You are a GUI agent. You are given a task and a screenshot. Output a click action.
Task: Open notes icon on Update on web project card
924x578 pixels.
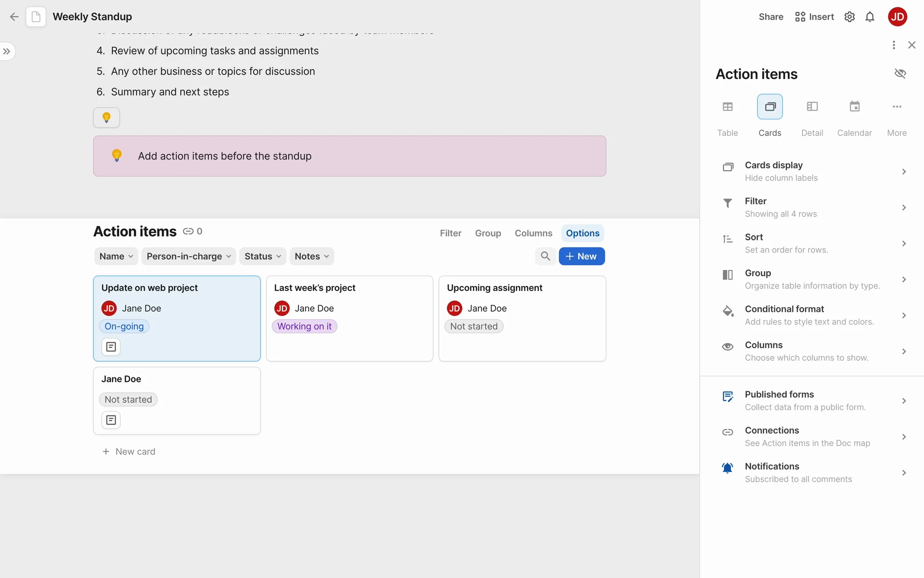click(x=111, y=347)
